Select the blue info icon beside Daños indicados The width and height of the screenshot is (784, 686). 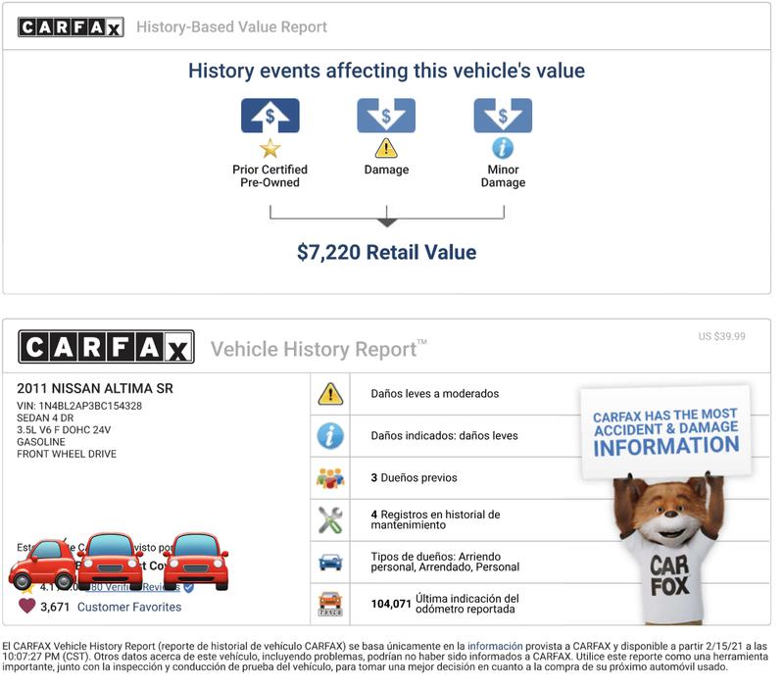[x=331, y=435]
